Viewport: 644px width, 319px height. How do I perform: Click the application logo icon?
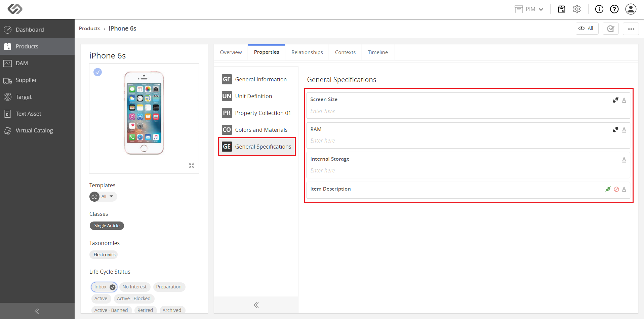15,9
